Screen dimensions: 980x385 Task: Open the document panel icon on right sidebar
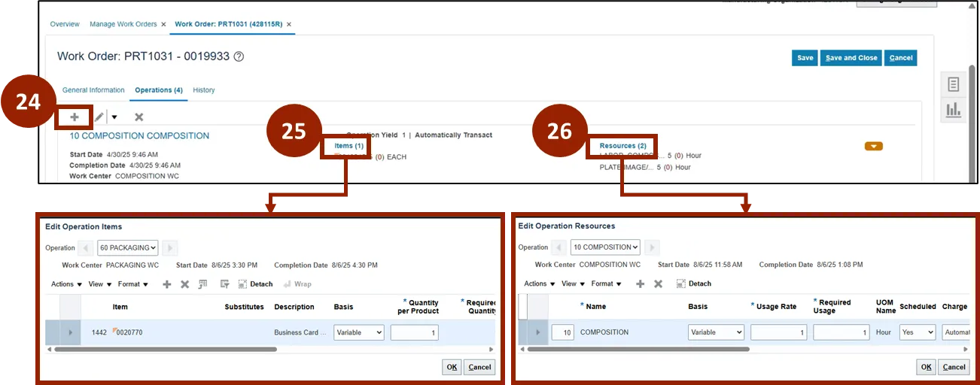953,84
